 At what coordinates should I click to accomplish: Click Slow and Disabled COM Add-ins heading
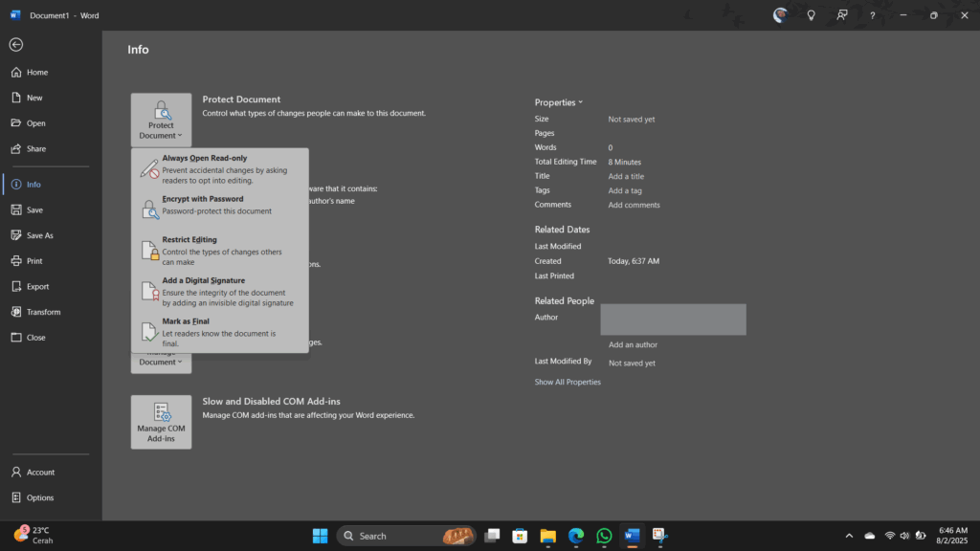point(271,402)
